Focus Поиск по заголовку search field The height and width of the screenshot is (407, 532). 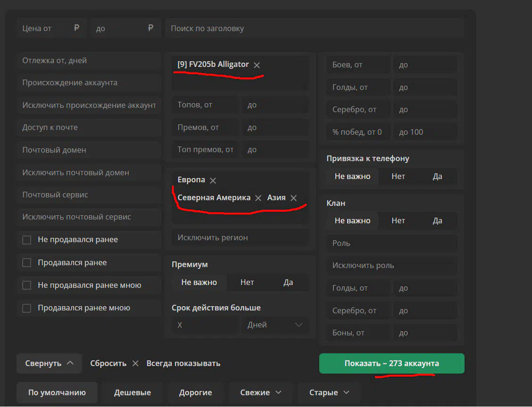(x=315, y=28)
